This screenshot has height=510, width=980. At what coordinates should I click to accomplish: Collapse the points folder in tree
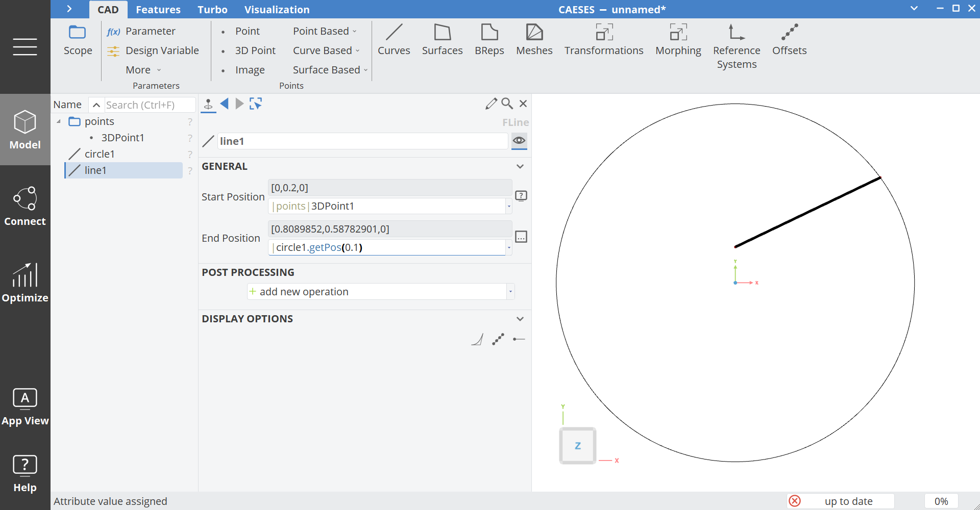tap(59, 121)
